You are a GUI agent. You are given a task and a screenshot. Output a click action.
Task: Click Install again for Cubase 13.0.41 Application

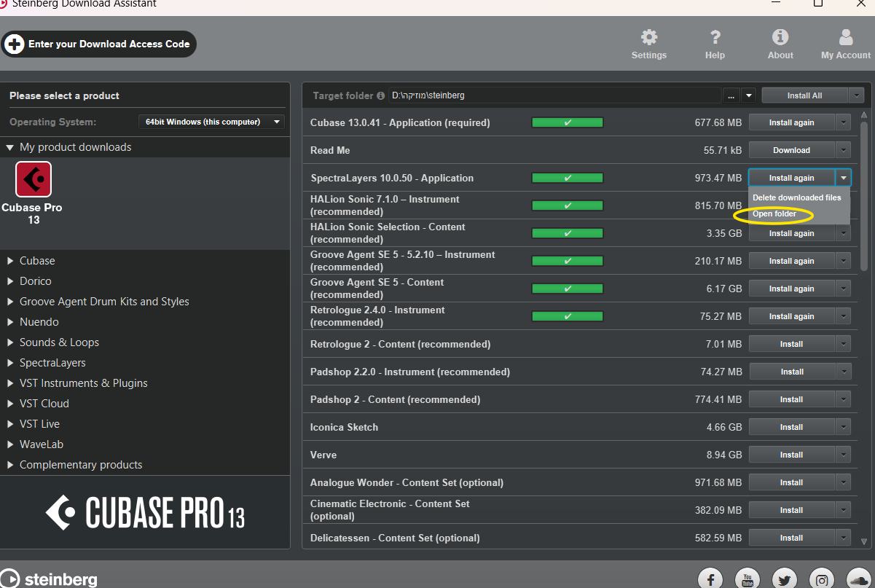pos(791,122)
